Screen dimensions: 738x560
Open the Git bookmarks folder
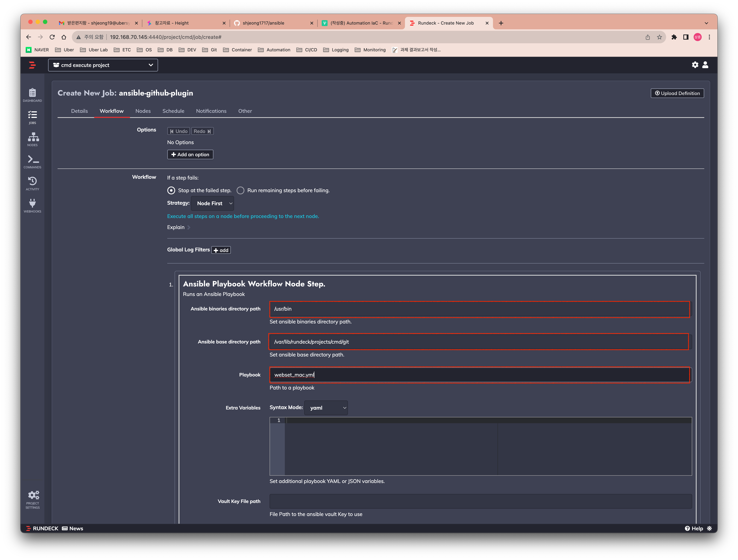209,50
